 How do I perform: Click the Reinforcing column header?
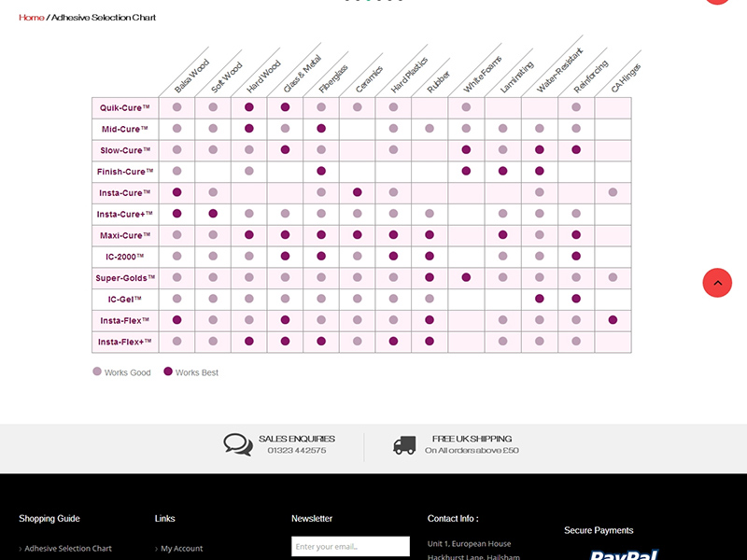tap(591, 77)
